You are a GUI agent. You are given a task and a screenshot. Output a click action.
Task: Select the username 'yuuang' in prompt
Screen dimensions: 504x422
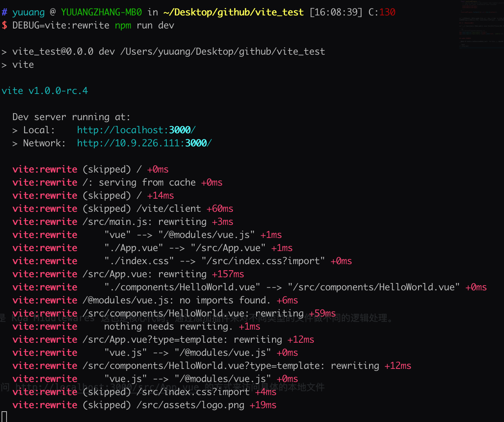[x=29, y=12]
